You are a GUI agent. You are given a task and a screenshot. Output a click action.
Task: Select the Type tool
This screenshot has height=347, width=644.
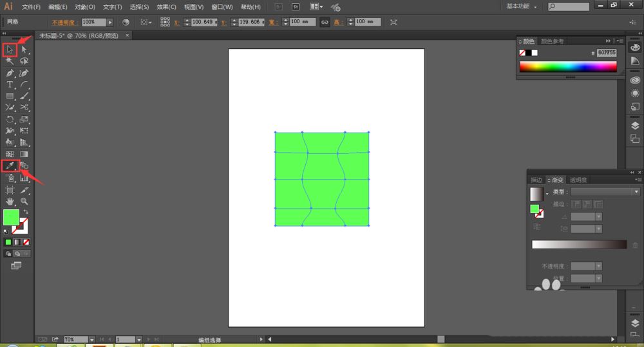click(x=10, y=84)
